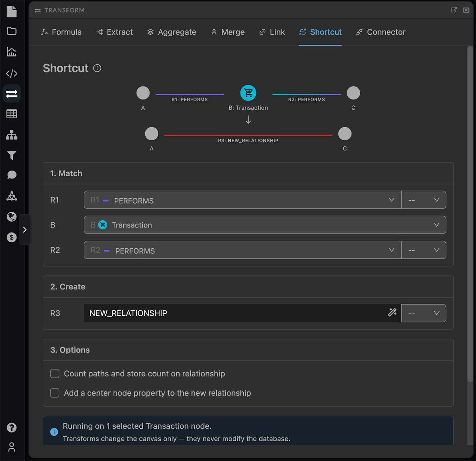Switch to the Aggregate tab
This screenshot has width=476, height=461.
coord(172,32)
